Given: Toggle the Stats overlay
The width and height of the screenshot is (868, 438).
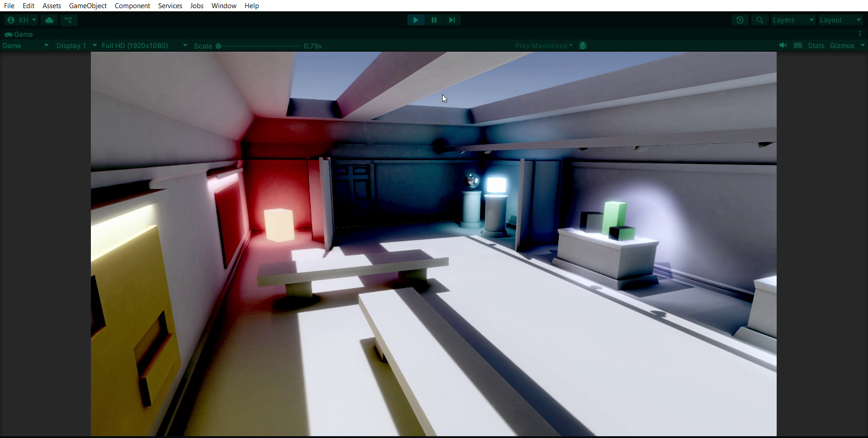Looking at the screenshot, I should point(816,46).
